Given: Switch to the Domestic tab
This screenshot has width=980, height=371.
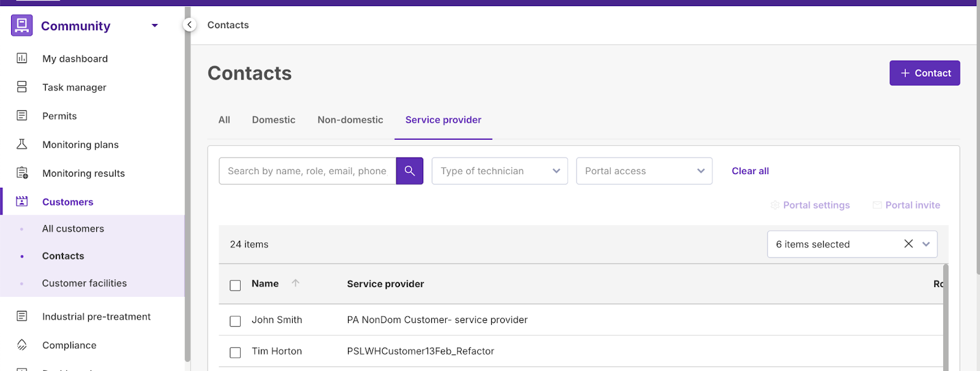Looking at the screenshot, I should (x=273, y=120).
